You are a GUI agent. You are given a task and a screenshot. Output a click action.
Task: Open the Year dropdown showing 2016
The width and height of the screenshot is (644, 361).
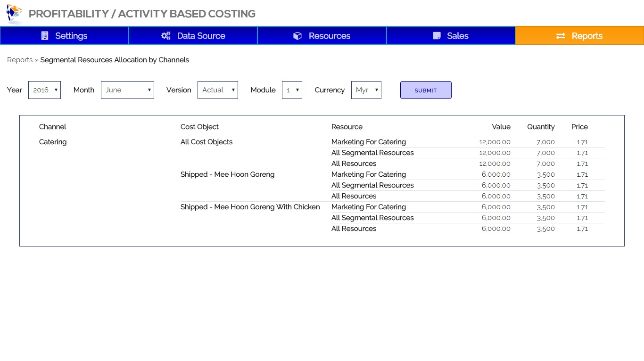click(44, 90)
